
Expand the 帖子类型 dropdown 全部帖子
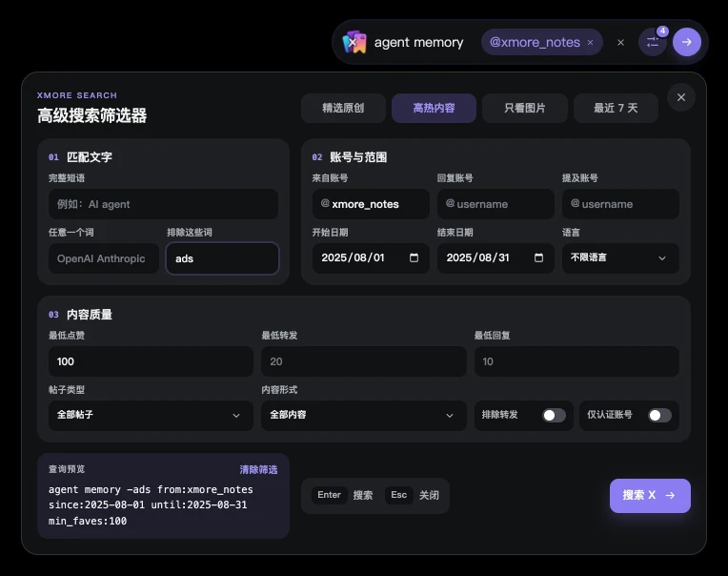point(151,415)
